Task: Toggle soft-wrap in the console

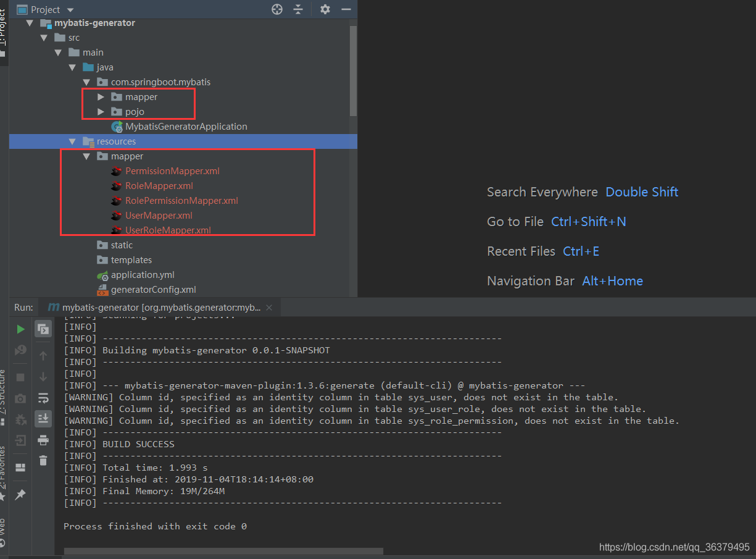Action: tap(43, 397)
